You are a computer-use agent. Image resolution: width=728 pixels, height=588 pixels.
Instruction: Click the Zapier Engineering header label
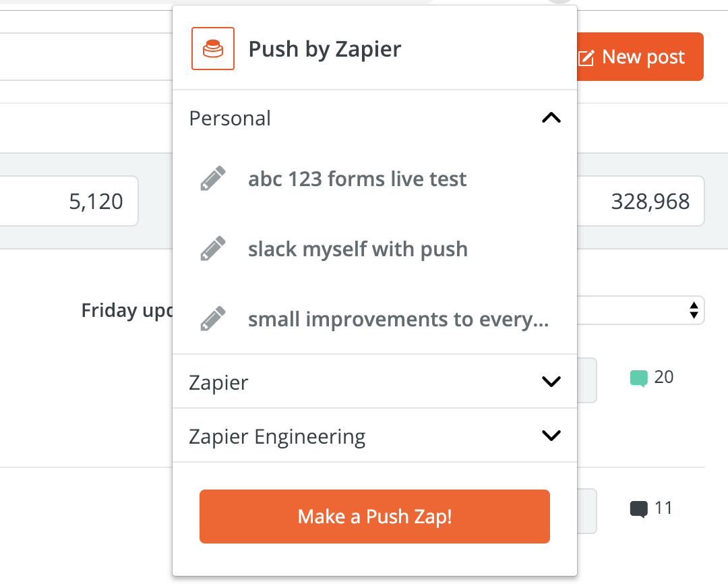click(277, 437)
